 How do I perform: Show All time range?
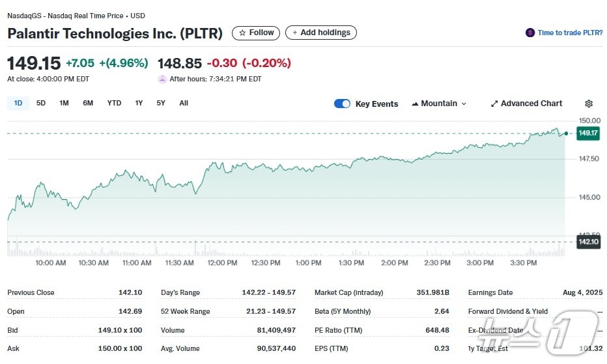[x=184, y=103]
